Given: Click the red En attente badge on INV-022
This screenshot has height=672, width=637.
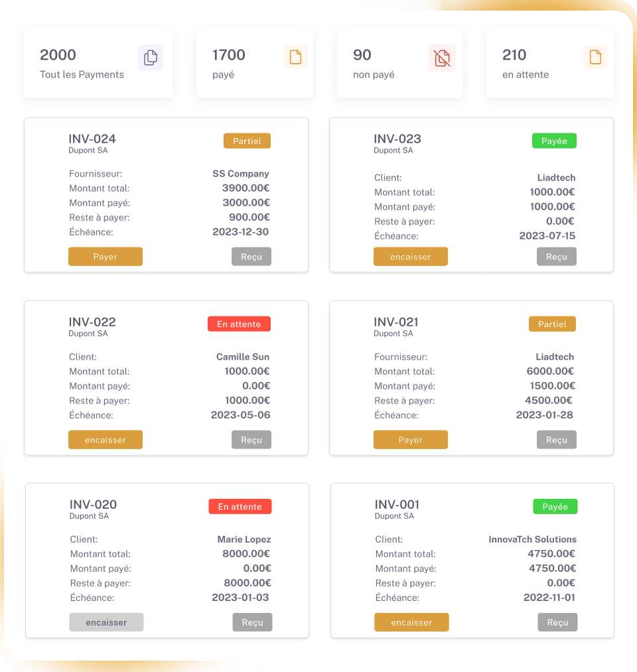Looking at the screenshot, I should [239, 324].
